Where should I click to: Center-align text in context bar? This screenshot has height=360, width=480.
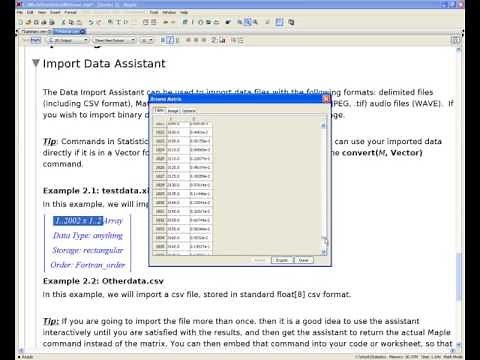click(x=196, y=40)
